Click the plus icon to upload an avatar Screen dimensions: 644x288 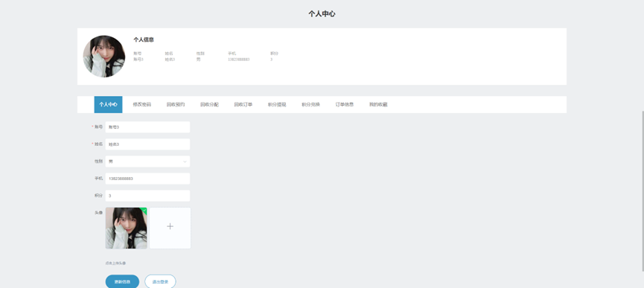(170, 226)
